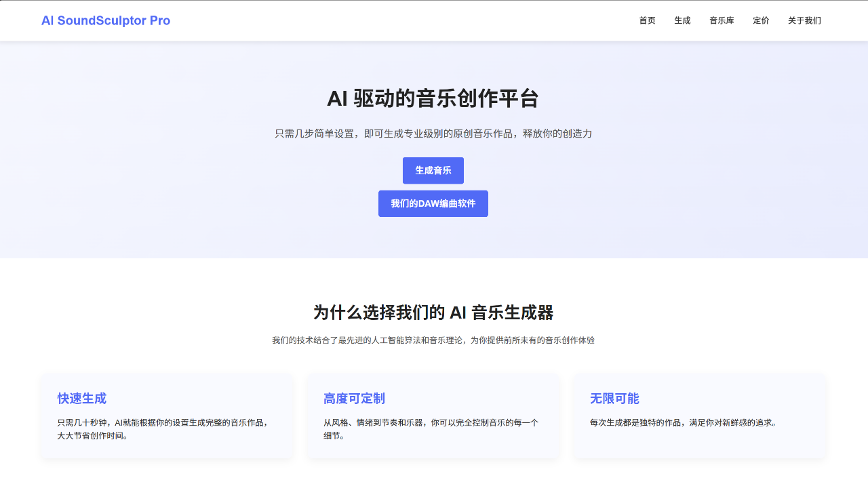Click the 从风格、情绪到节奏和乐器 description

tap(431, 429)
